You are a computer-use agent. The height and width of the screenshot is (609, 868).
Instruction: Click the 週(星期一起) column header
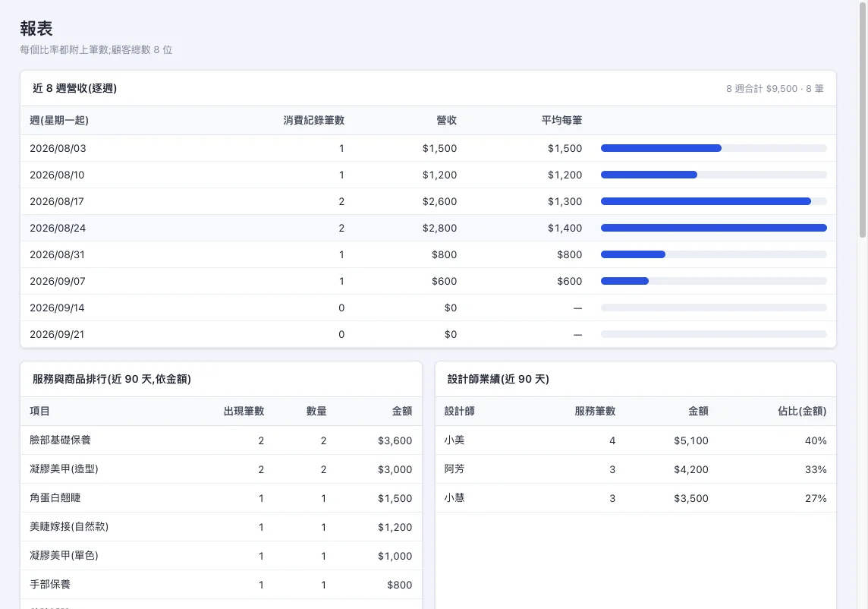tap(59, 120)
